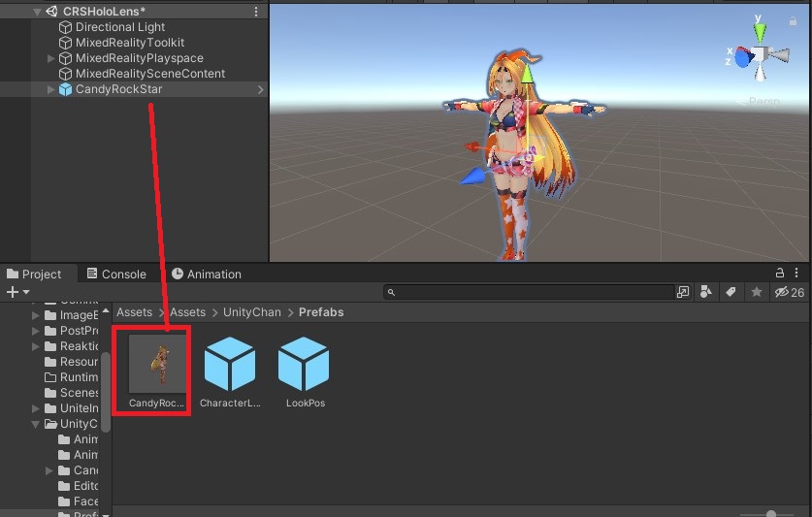The height and width of the screenshot is (517, 812).
Task: Expand the UniteIn folder
Action: 35,408
